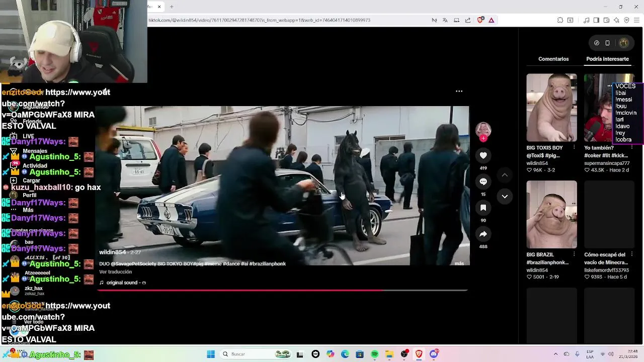Open Microsoft Store from the taskbar

click(360, 354)
